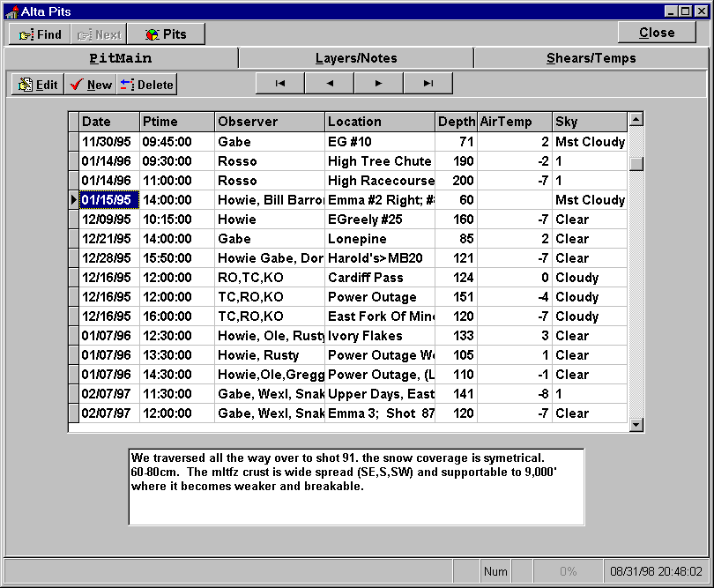
Task: Go to the previous record
Action: point(330,84)
